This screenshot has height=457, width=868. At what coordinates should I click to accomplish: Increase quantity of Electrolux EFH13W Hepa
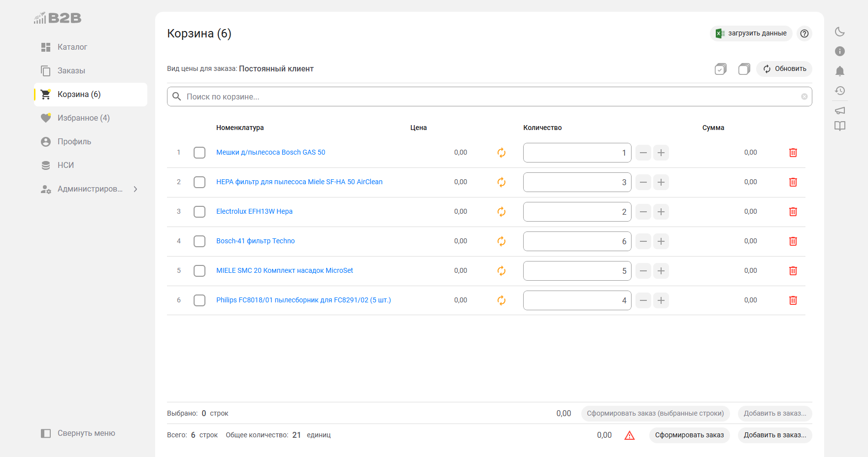pyautogui.click(x=661, y=212)
